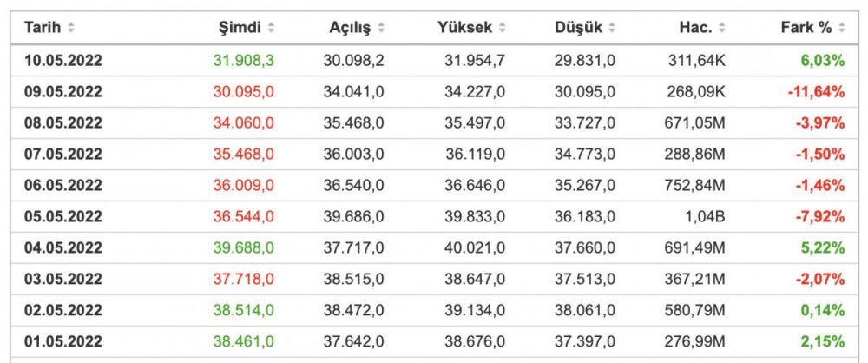Click the 40.021,0 high value
The height and width of the screenshot is (363, 868).
[x=475, y=247]
